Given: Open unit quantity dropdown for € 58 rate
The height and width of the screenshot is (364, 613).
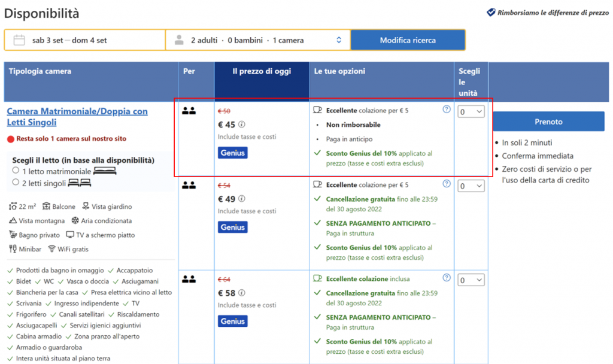Looking at the screenshot, I should click(471, 280).
